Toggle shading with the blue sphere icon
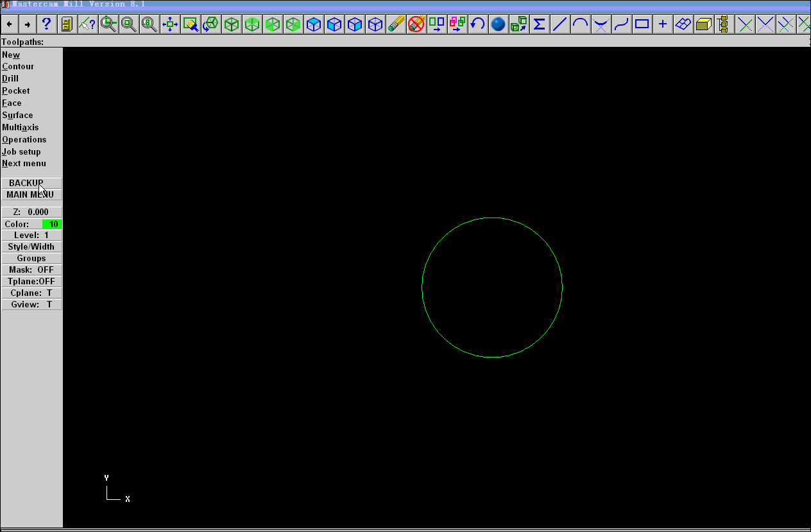Image resolution: width=811 pixels, height=532 pixels. [498, 24]
